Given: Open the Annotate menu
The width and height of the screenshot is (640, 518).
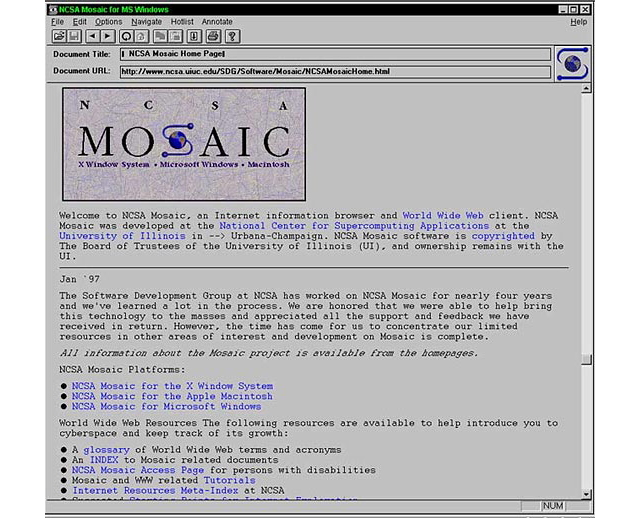Looking at the screenshot, I should point(217,22).
